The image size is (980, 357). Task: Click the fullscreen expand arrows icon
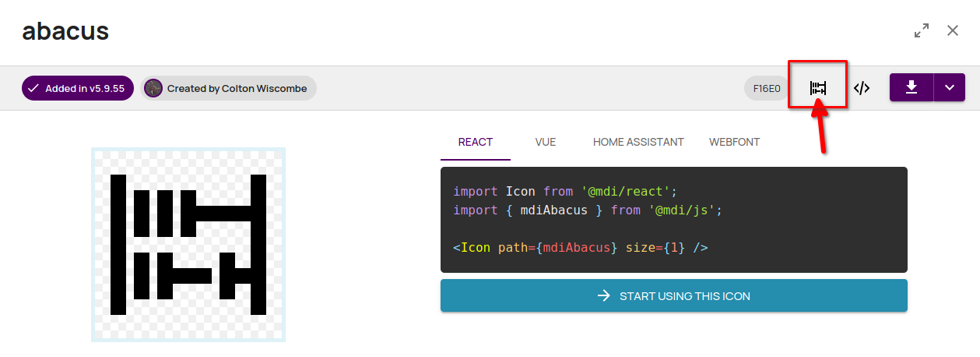click(922, 31)
